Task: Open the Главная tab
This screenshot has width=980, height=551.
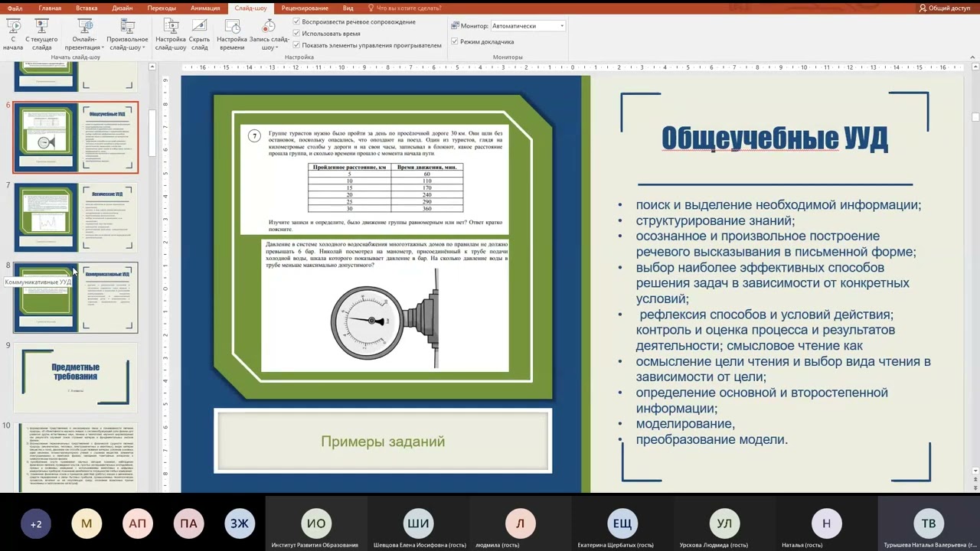Action: [x=50, y=8]
